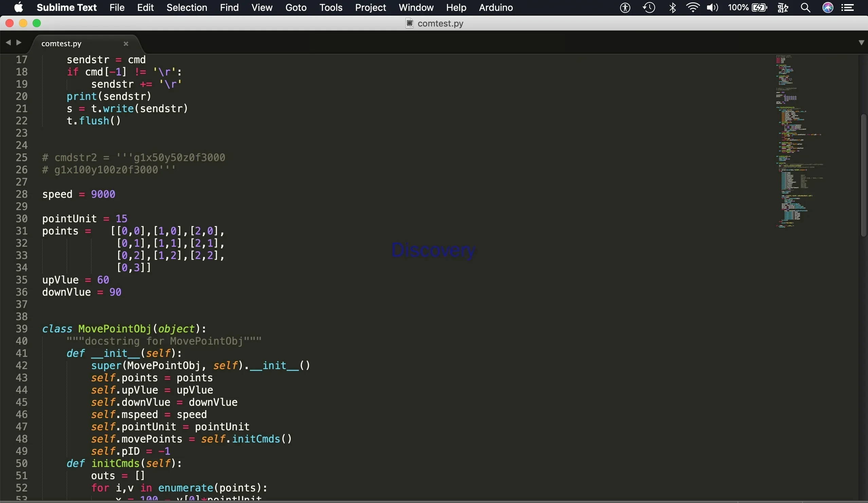Open Time Machine menu bar icon
This screenshot has width=868, height=503.
(649, 7)
